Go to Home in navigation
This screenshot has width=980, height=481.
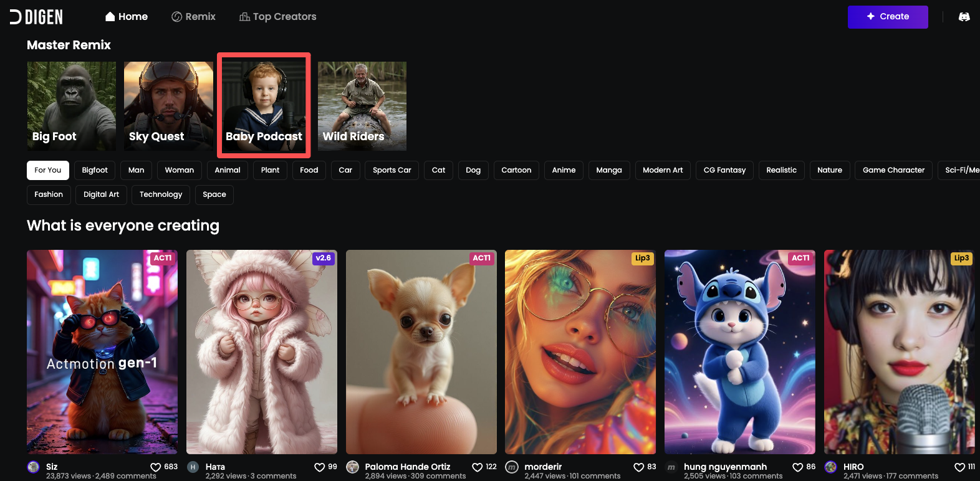pyautogui.click(x=127, y=17)
